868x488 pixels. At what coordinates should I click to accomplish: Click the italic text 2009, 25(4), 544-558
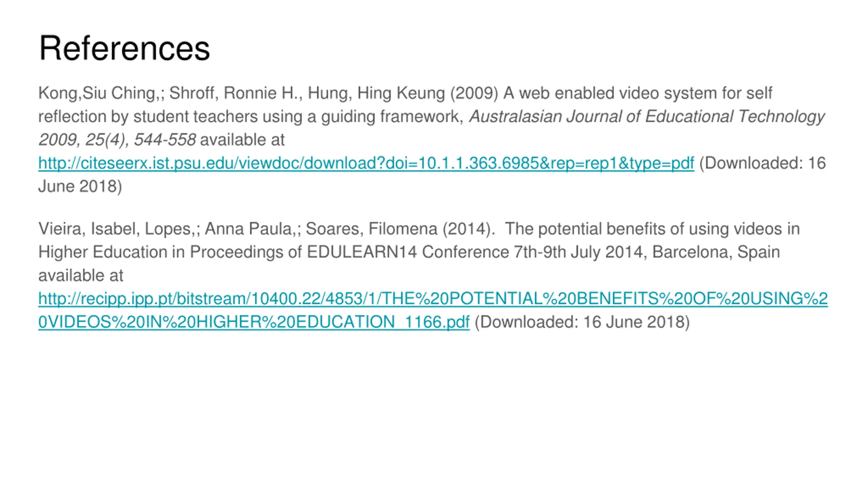point(117,140)
